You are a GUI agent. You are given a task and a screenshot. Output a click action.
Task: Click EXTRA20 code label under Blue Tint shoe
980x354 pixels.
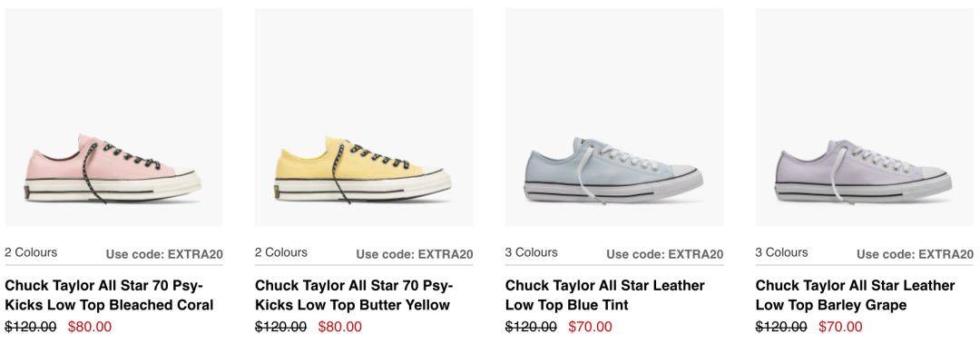pos(665,254)
